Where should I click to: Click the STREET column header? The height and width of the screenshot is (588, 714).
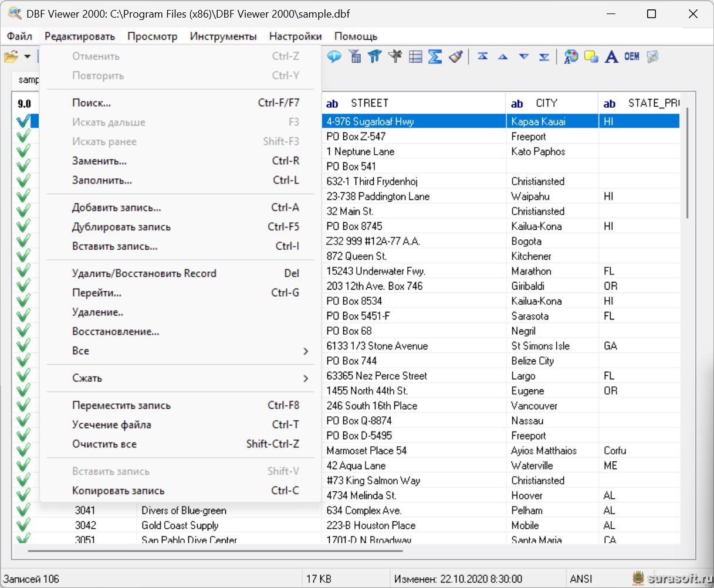pos(370,103)
